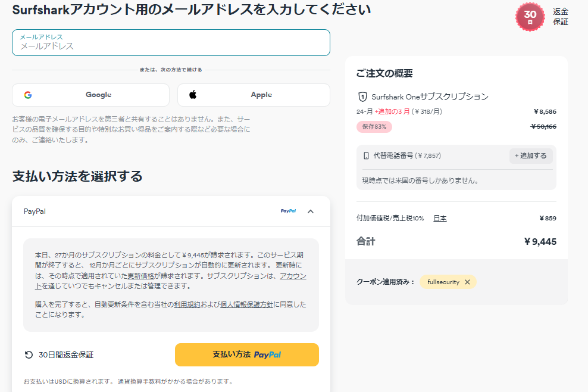The width and height of the screenshot is (588, 392).
Task: Click the crossed-out ¥50,166 price
Action: click(543, 126)
